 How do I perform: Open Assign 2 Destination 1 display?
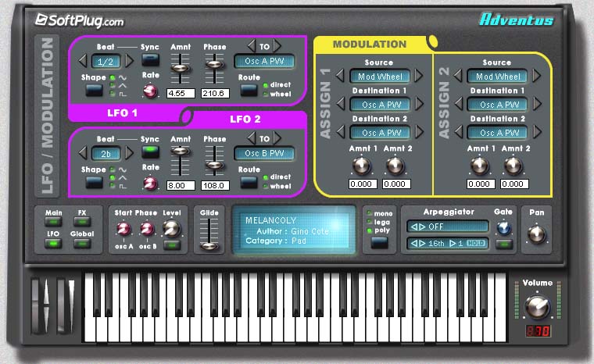[x=499, y=105]
